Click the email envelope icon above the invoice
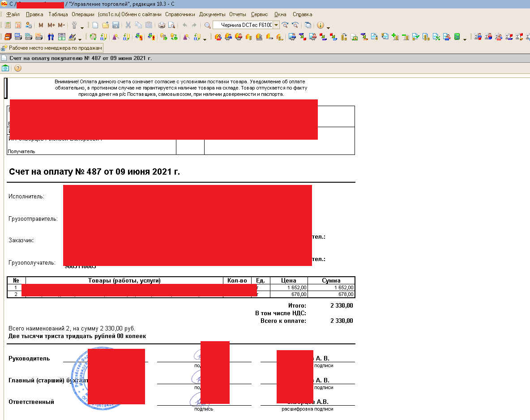The image size is (530, 420). pos(5,68)
